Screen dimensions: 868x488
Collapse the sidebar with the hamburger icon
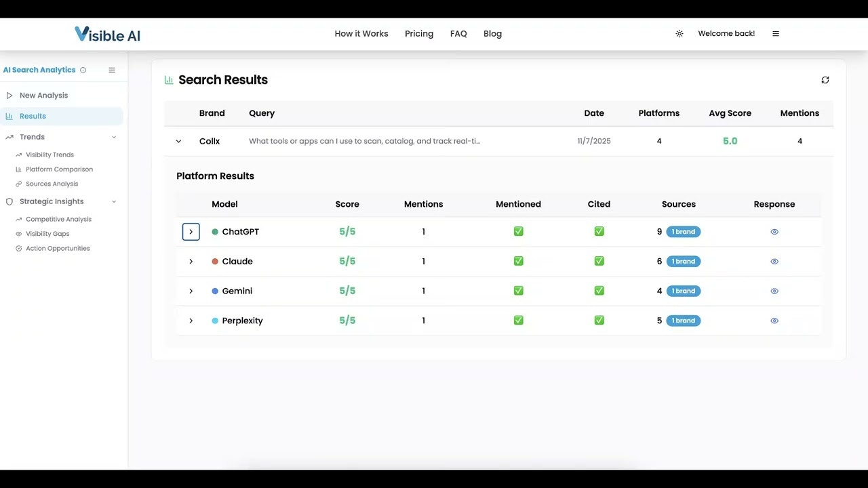(111, 69)
